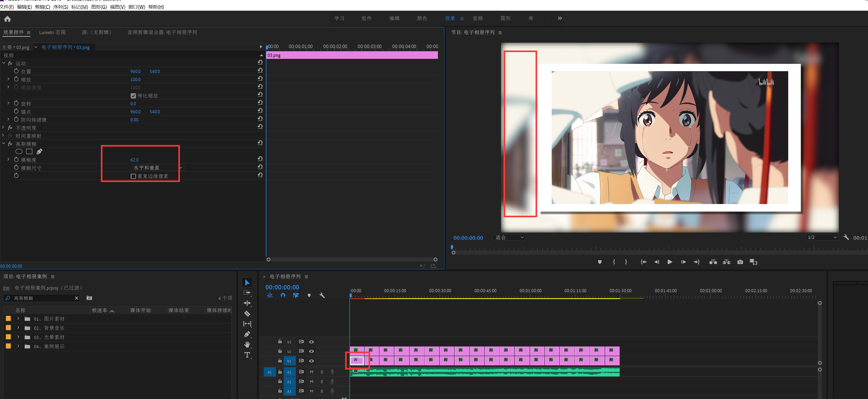Switch to audio clip mixer (音频剪辑混合器) tab

[x=162, y=32]
